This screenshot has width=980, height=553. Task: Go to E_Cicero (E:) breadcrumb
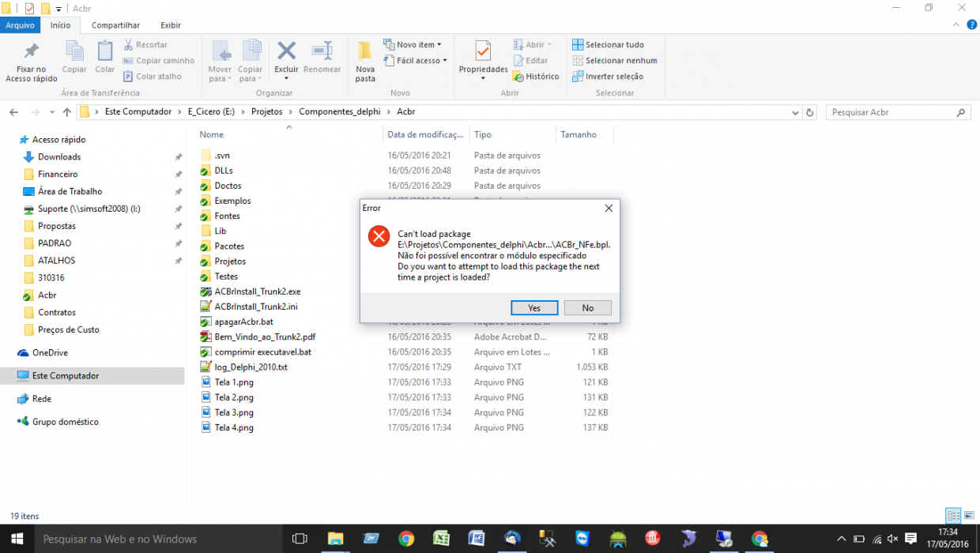point(213,112)
